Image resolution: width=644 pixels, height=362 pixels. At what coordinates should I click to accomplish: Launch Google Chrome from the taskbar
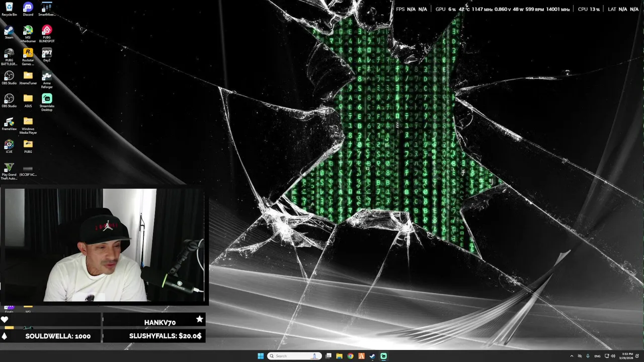[x=351, y=356]
